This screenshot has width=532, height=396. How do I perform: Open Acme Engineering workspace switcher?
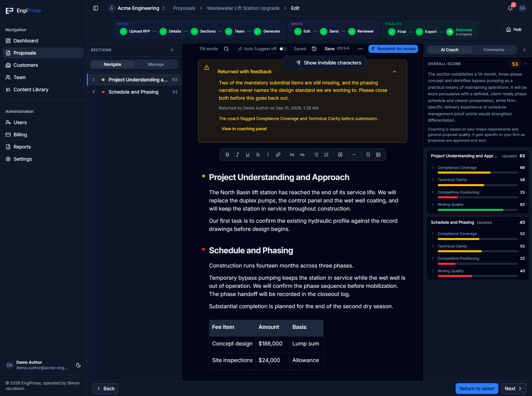pos(137,8)
